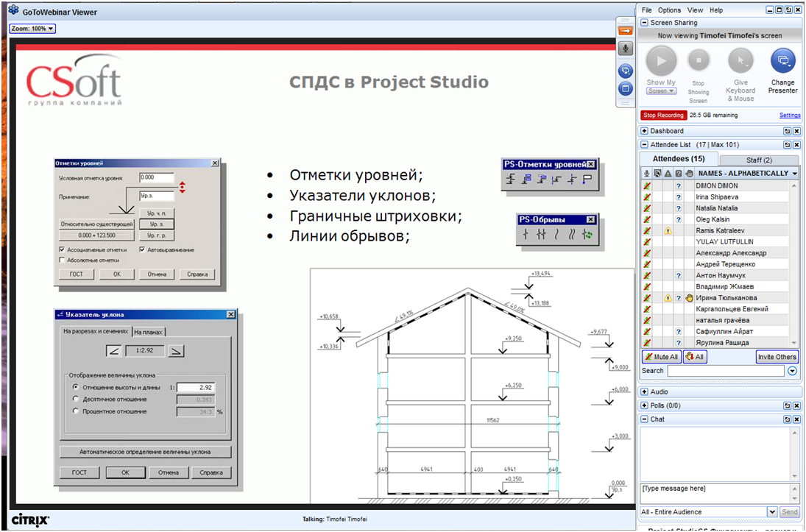Click the full-screen window icon on the grab-tab

(625, 88)
